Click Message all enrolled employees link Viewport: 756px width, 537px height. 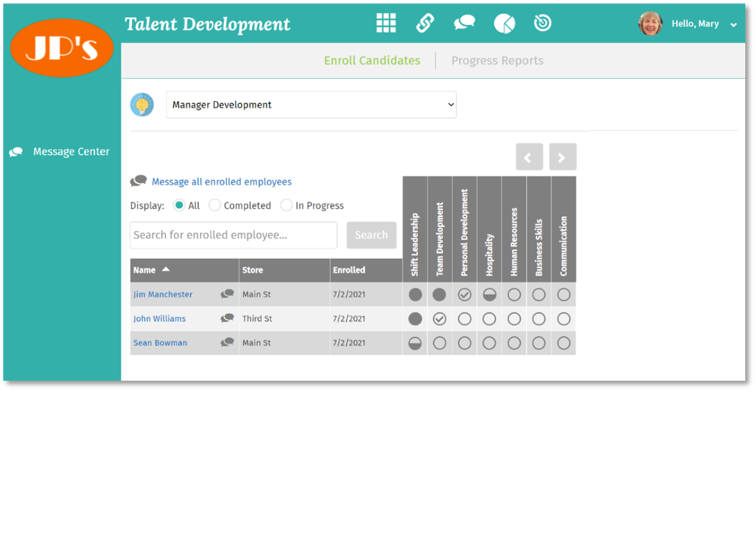222,181
